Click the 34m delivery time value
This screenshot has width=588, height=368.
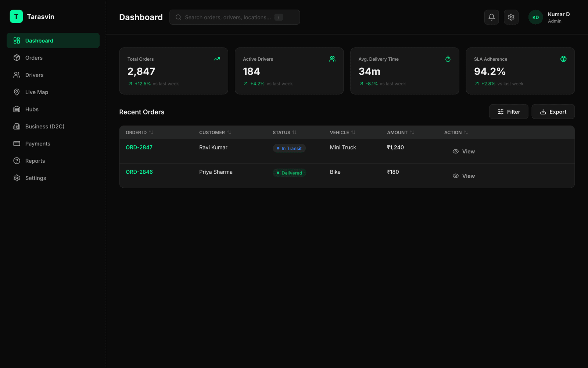(369, 71)
